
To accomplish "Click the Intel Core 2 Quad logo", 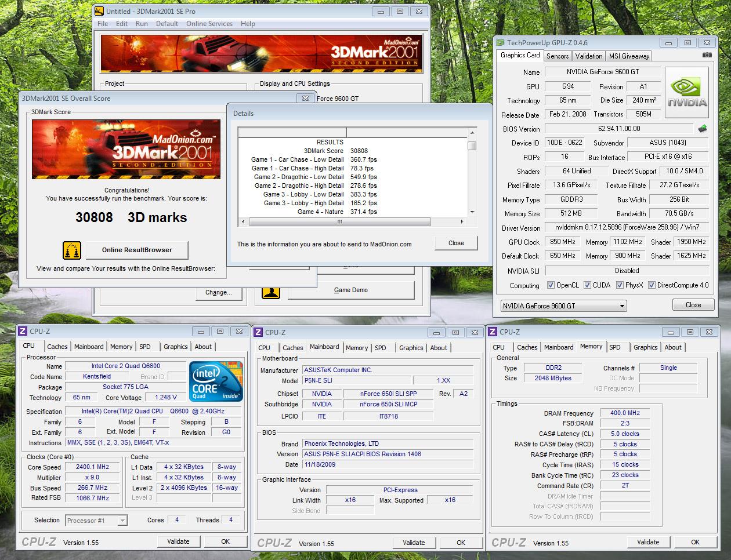I will tap(216, 381).
